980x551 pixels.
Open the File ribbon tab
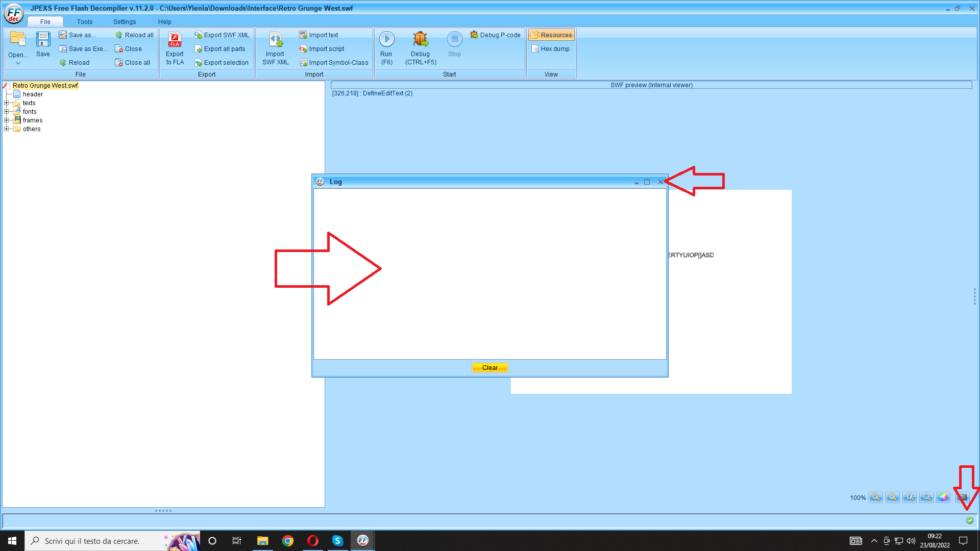[45, 22]
